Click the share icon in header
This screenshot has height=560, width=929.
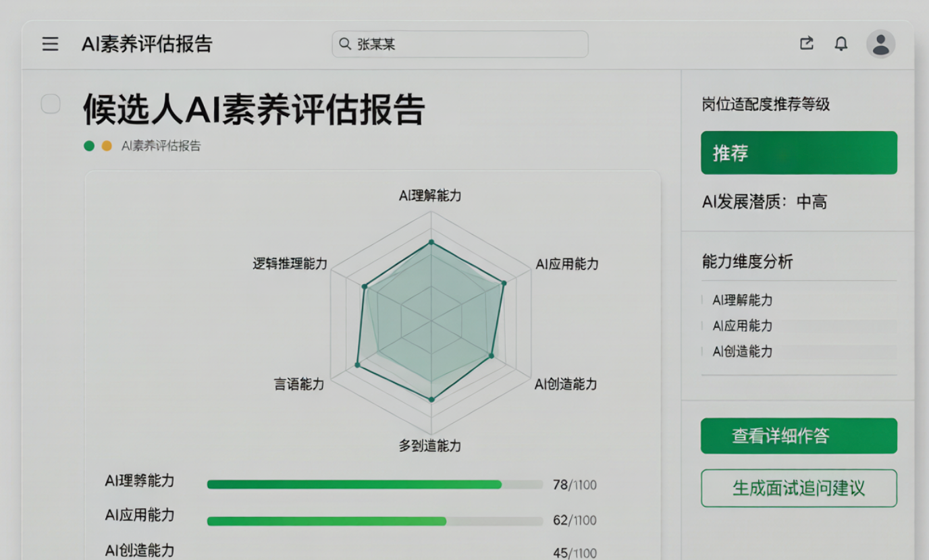[x=806, y=43]
